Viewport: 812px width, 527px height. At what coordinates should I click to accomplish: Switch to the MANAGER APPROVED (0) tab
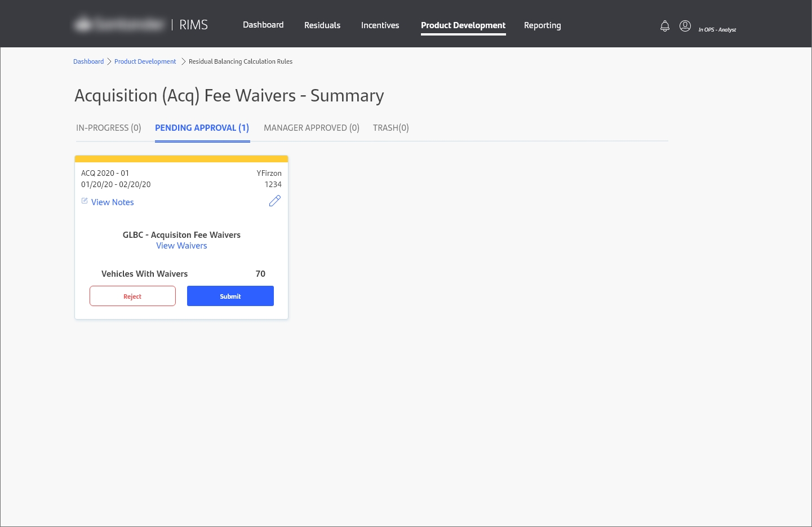[311, 128]
